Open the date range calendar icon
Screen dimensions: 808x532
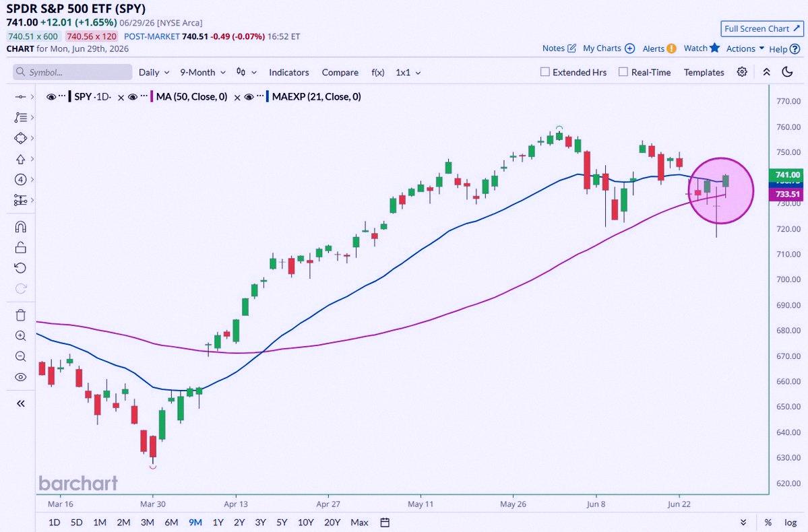point(384,522)
